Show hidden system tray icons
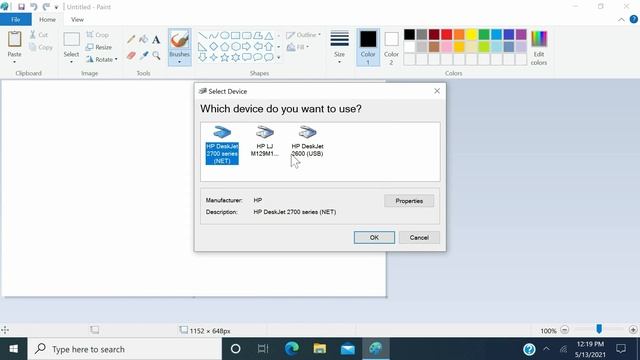Screen dimensions: 640x360 point(546,349)
